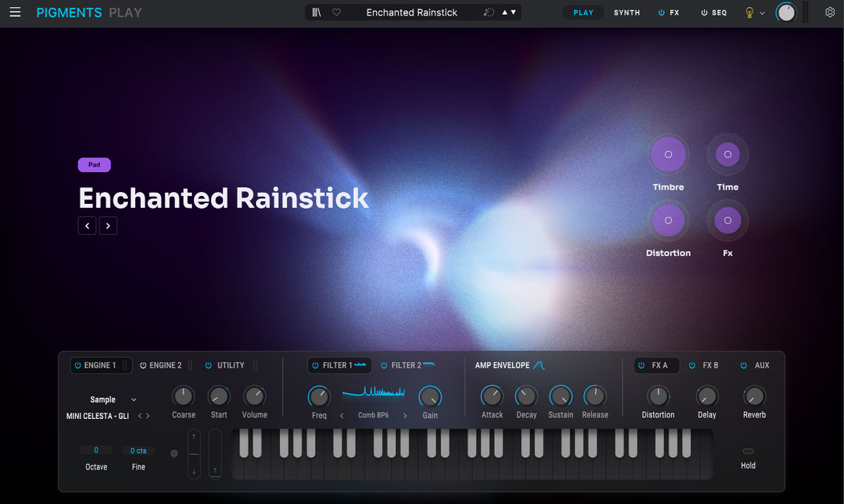Open the Comb BP6 filter type selector

tap(373, 415)
